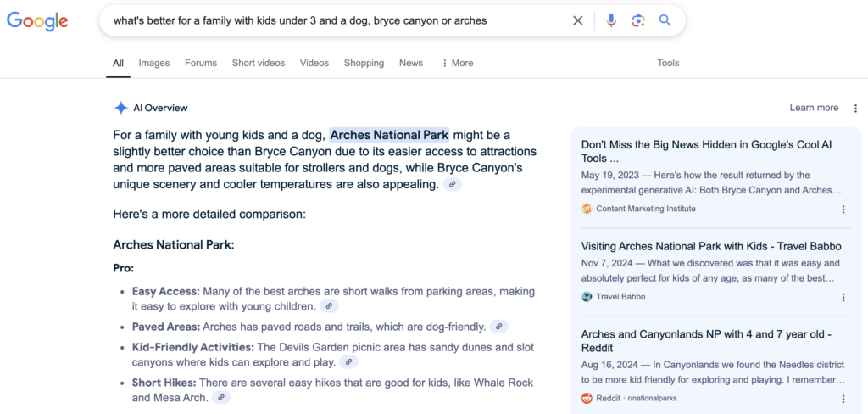Open Google Lens image search icon
Image resolution: width=868 pixels, height=414 pixels.
(x=638, y=21)
